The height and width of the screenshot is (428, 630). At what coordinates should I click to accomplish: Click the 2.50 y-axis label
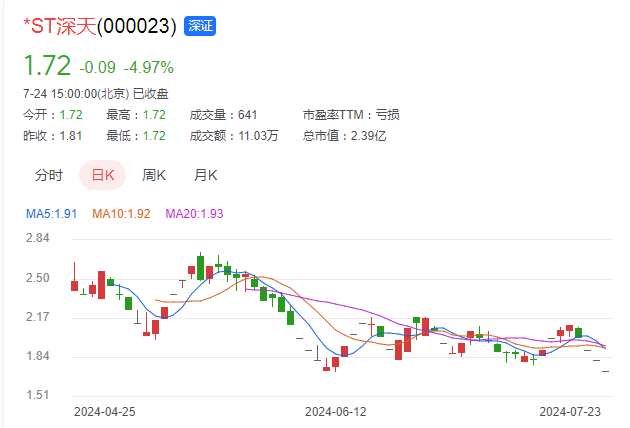[x=38, y=278]
